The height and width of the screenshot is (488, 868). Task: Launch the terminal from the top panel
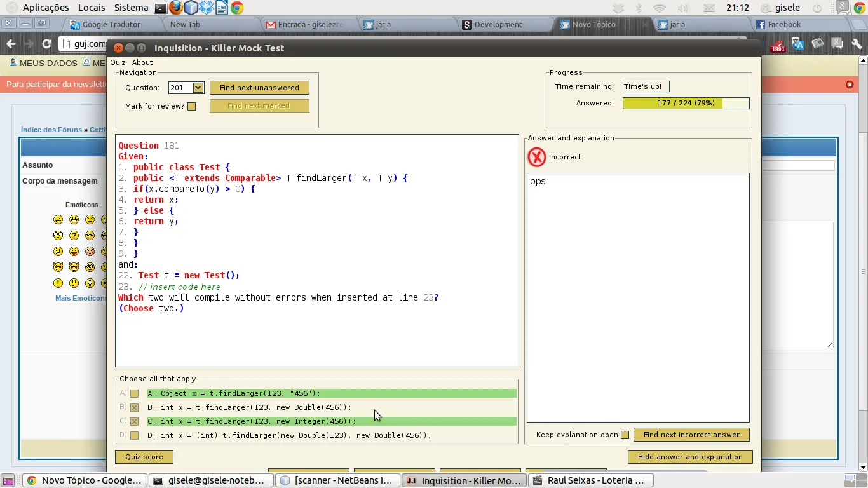click(x=161, y=8)
